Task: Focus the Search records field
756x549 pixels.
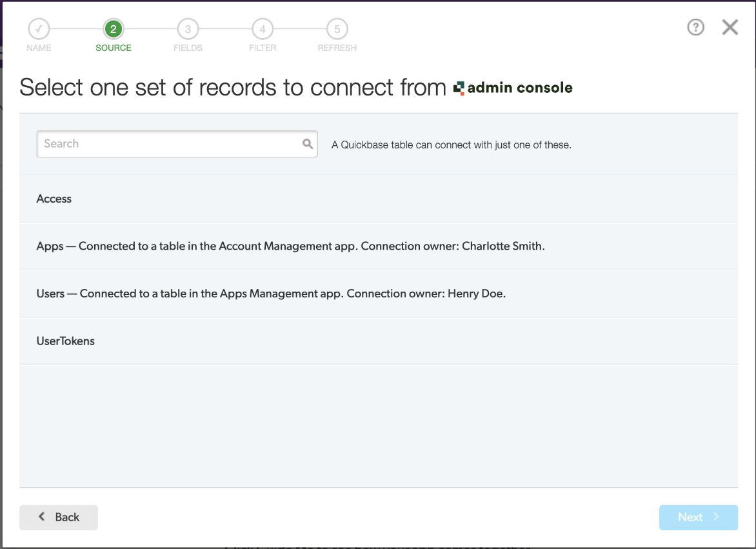Action: click(177, 144)
